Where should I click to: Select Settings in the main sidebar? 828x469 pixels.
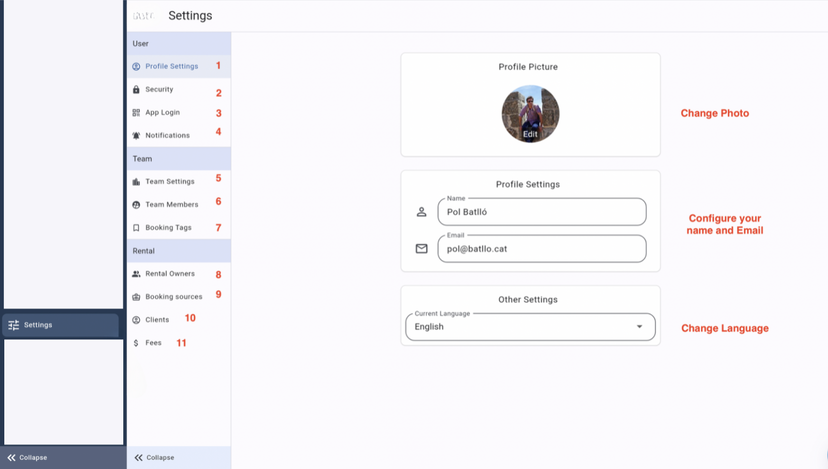pyautogui.click(x=60, y=325)
